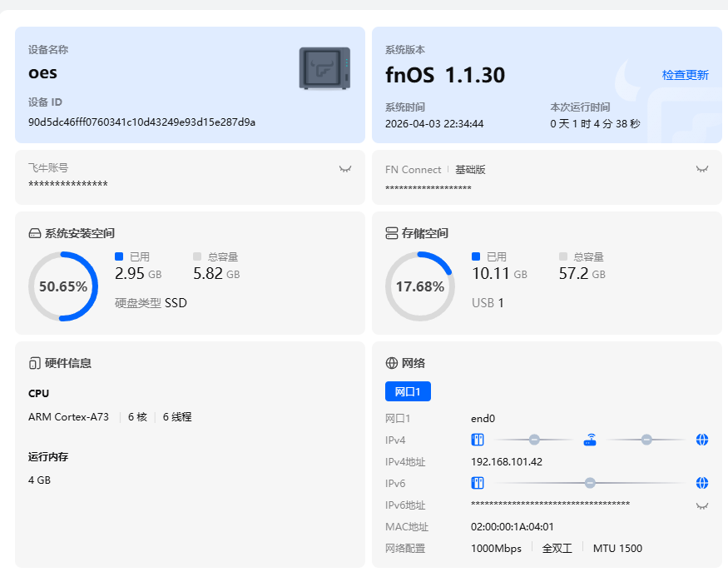
Task: Click the NAS device image icon
Action: pyautogui.click(x=324, y=68)
